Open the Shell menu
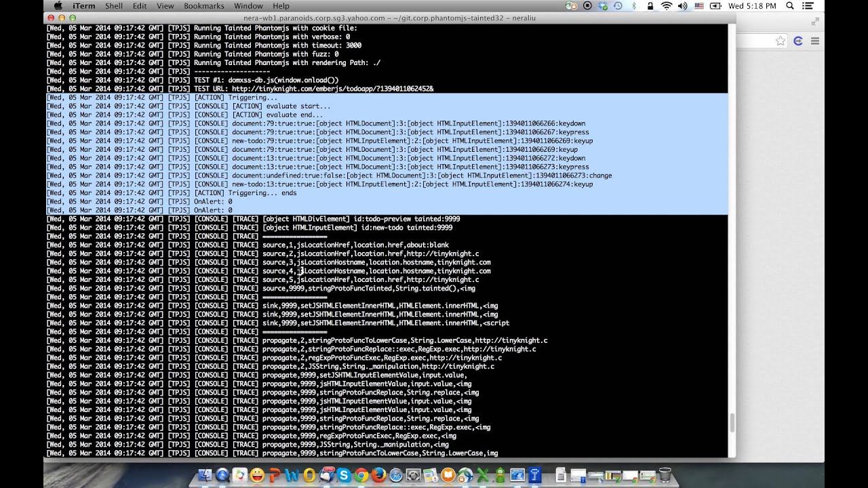Image resolution: width=868 pixels, height=488 pixels. coord(114,5)
